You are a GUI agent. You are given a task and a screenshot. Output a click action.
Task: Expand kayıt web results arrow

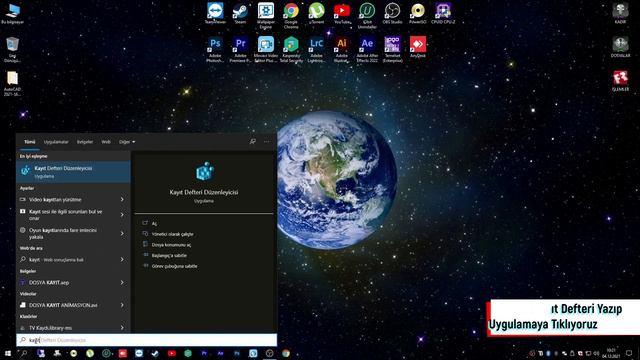click(122, 259)
